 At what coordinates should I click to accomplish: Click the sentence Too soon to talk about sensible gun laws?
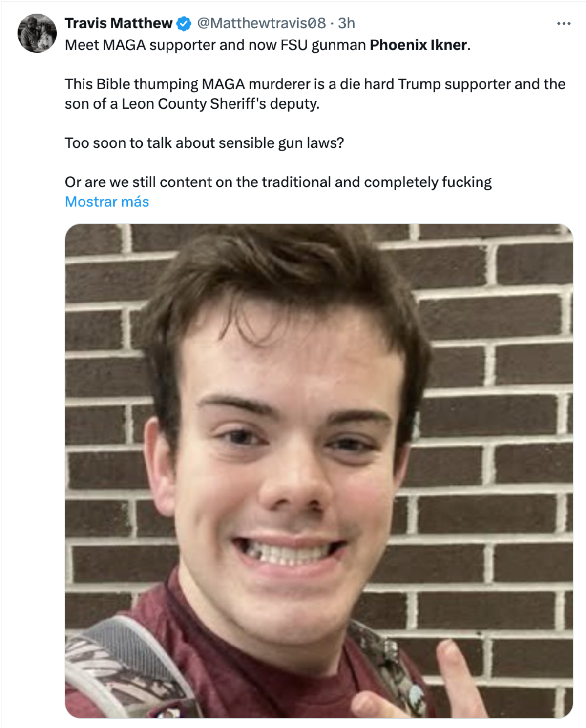pos(205,143)
